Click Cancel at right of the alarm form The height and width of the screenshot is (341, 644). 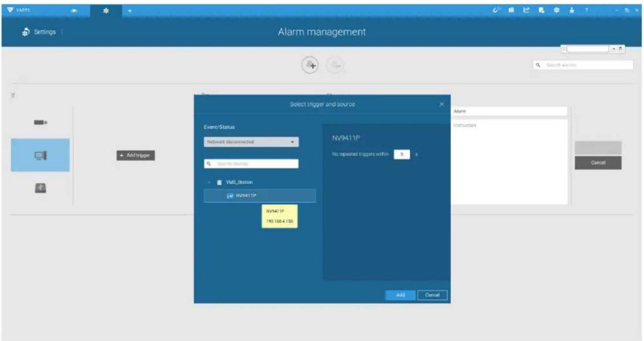pyautogui.click(x=598, y=163)
